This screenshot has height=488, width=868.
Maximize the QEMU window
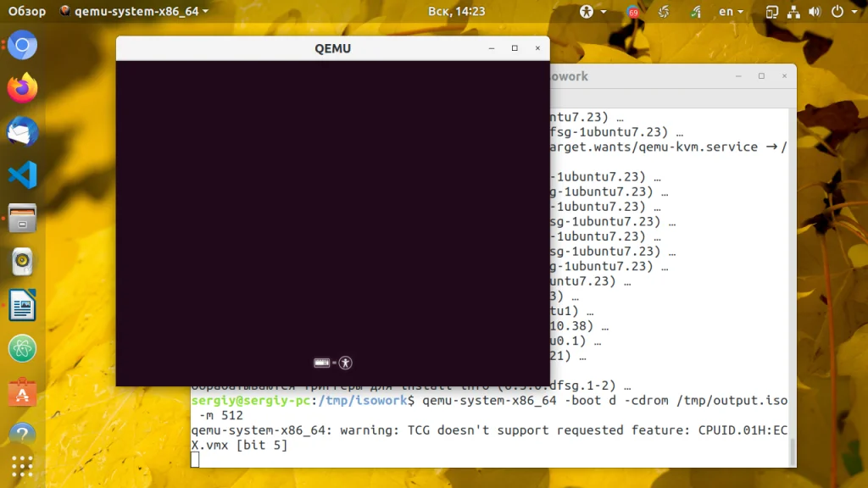point(515,48)
